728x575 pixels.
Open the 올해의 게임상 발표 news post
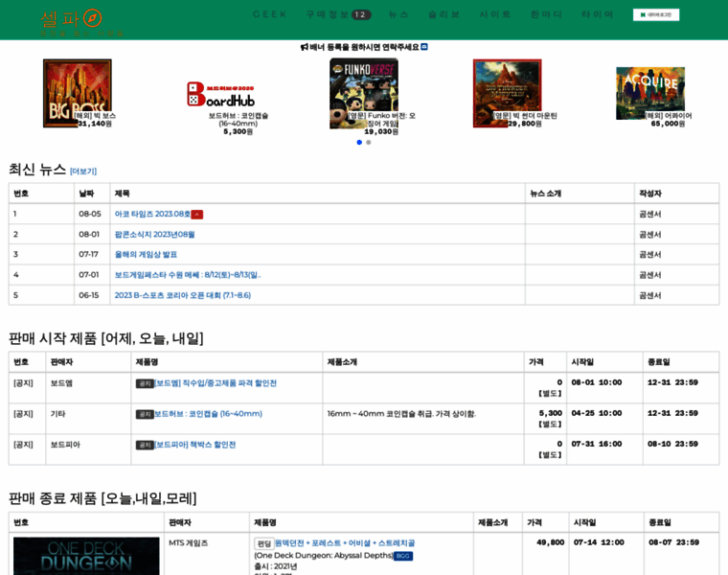(146, 255)
